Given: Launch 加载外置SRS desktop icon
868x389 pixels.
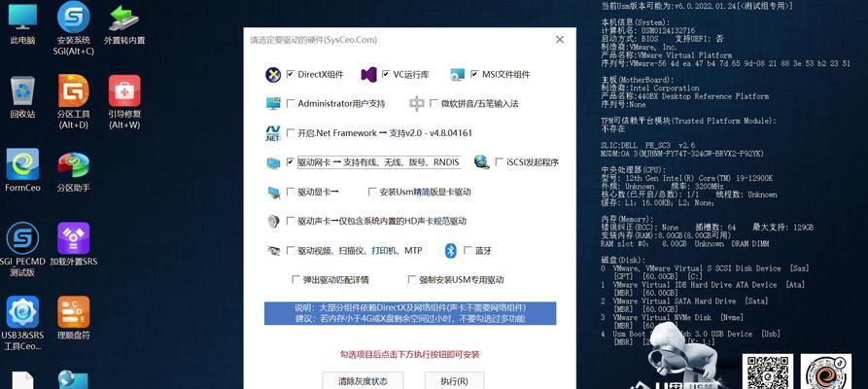Looking at the screenshot, I should click(74, 244).
